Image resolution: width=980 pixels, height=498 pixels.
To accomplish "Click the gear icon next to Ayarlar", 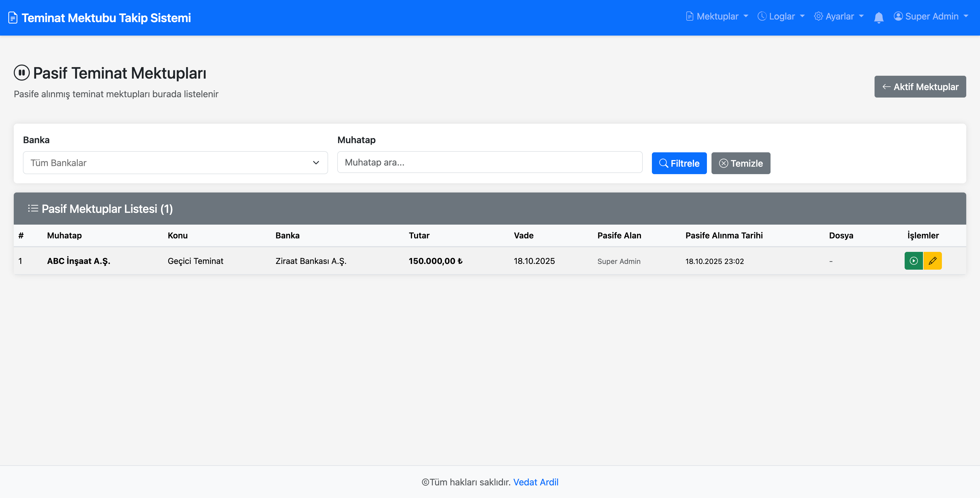I will pos(818,16).
